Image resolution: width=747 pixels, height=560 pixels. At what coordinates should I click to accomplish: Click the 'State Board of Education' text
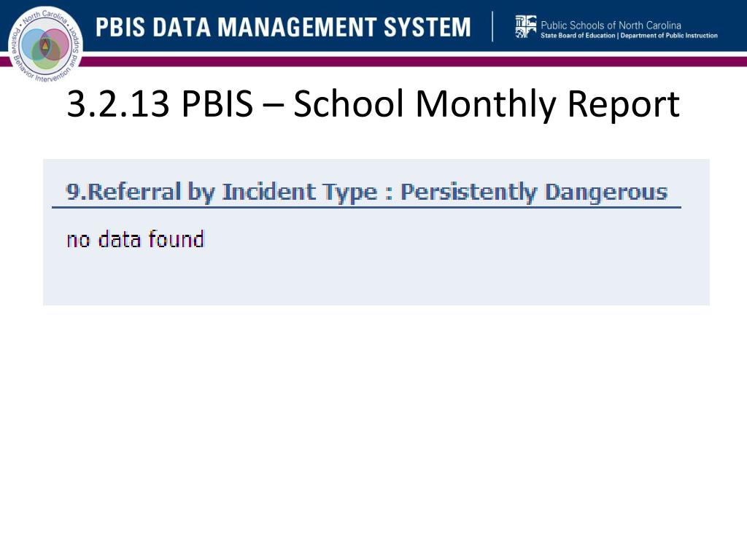578,36
